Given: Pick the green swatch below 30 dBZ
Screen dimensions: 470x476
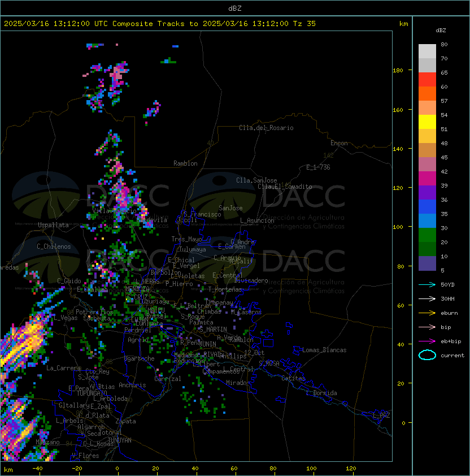Looking at the screenshot, I should (427, 235).
